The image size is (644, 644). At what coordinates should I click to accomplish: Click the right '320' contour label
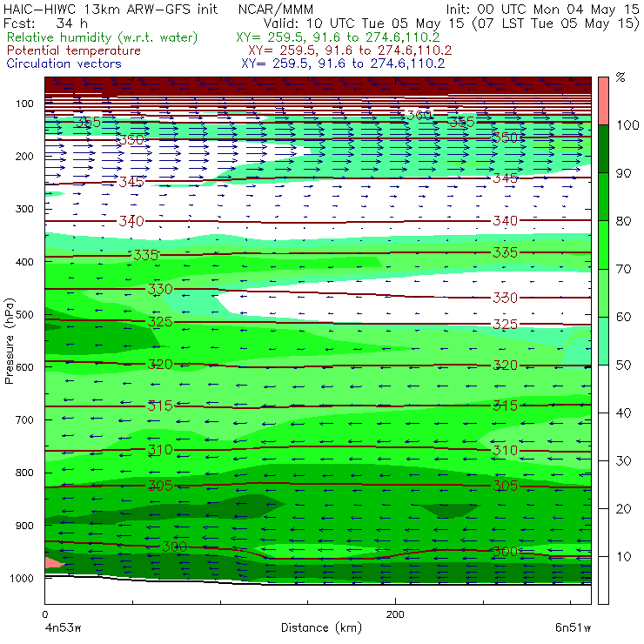505,366
